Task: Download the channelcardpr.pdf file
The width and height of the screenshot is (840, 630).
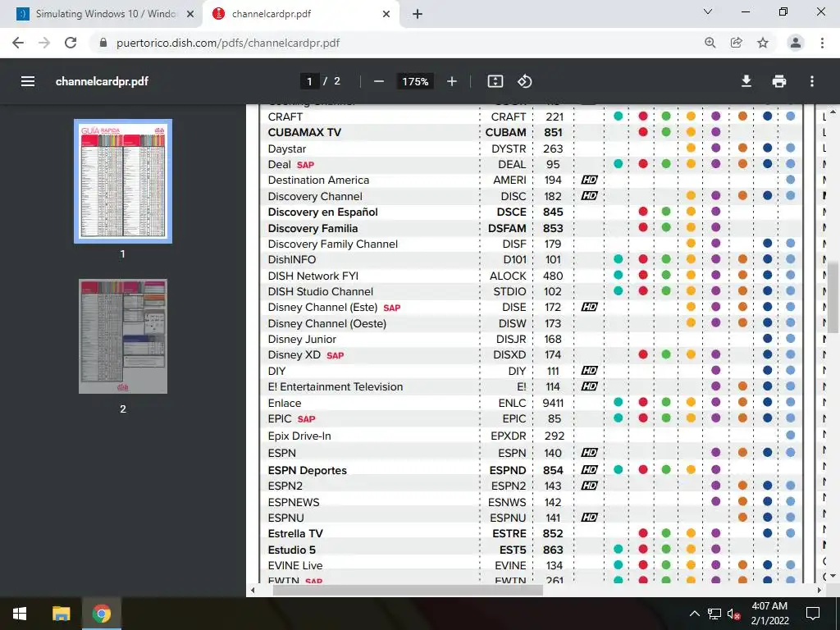Action: tap(746, 81)
